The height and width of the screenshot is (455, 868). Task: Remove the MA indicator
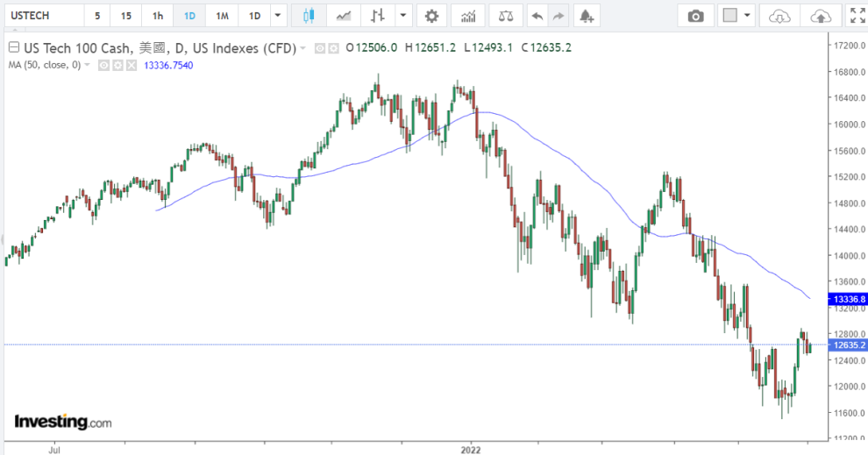[132, 66]
